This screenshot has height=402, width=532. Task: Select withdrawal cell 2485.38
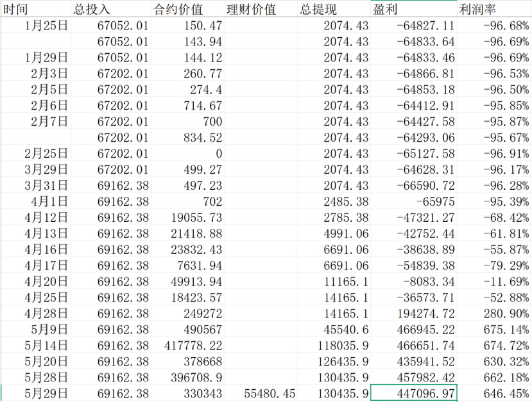click(x=334, y=201)
